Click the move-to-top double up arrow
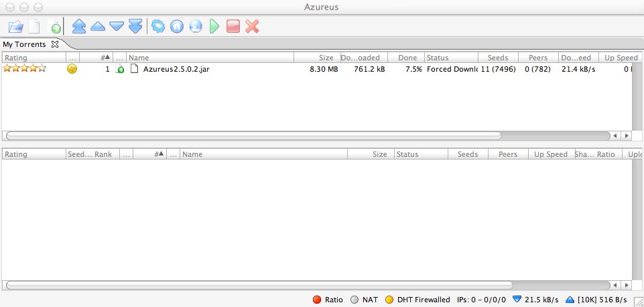The width and height of the screenshot is (644, 307). [x=79, y=27]
